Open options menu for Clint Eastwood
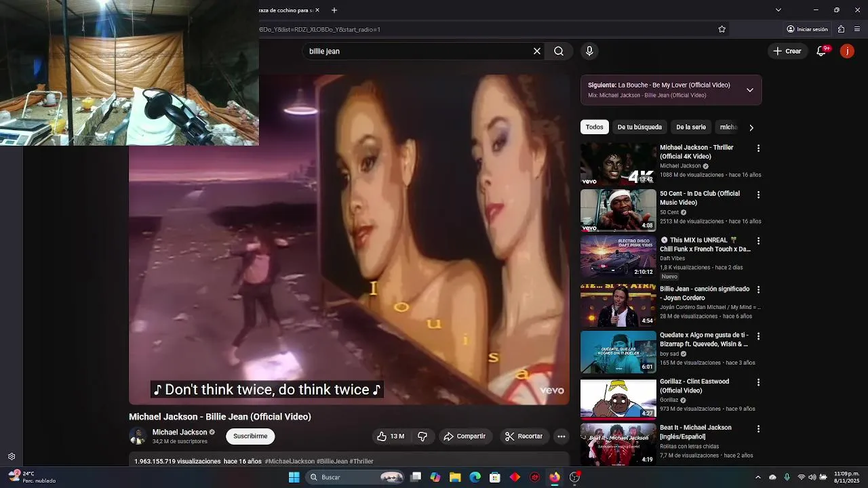The height and width of the screenshot is (488, 868). [x=758, y=382]
